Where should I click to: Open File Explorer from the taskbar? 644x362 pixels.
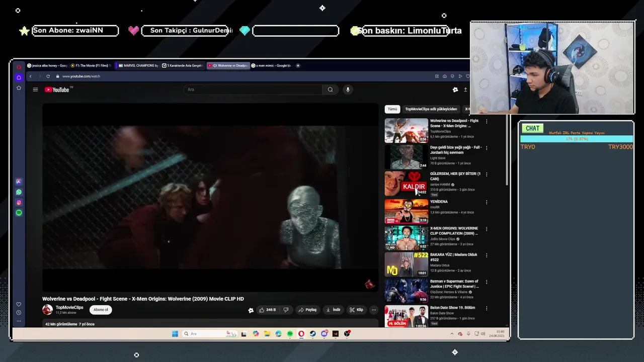[267, 334]
